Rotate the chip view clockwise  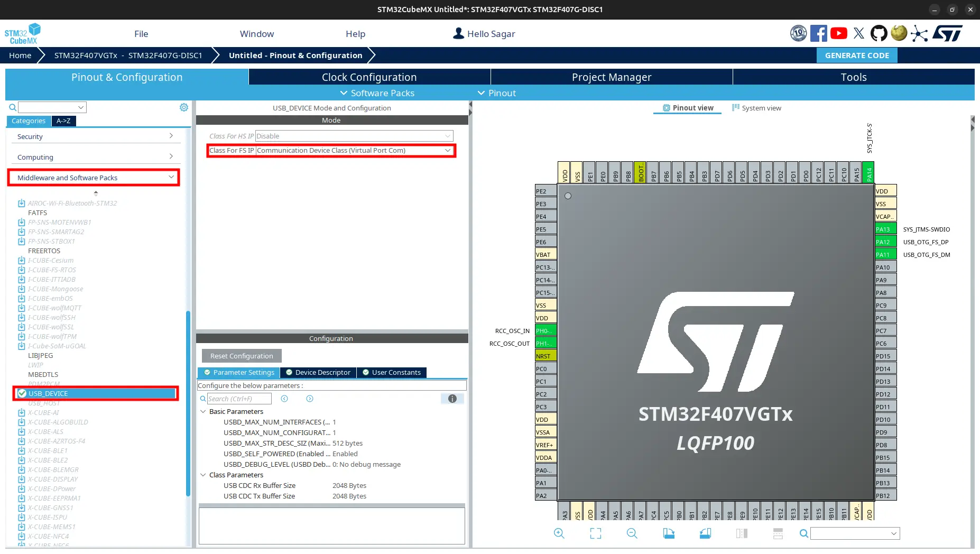pos(669,533)
